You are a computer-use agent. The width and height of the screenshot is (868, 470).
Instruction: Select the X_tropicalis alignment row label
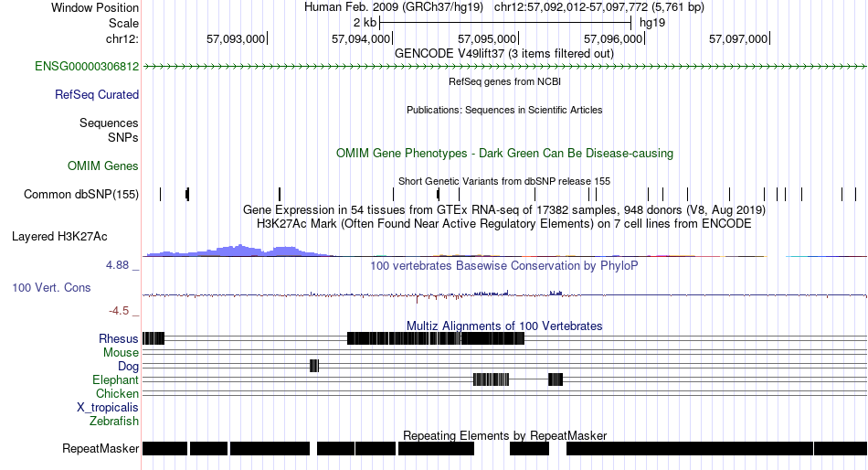tap(108, 408)
